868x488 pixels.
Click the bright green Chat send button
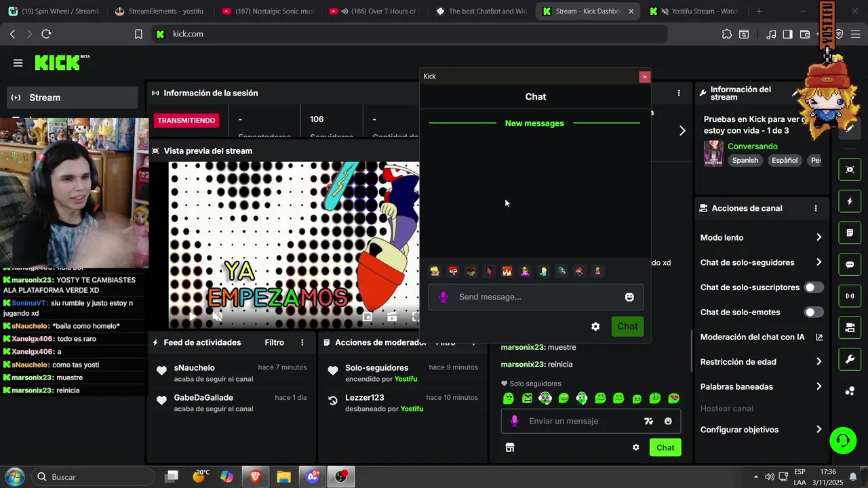click(665, 447)
